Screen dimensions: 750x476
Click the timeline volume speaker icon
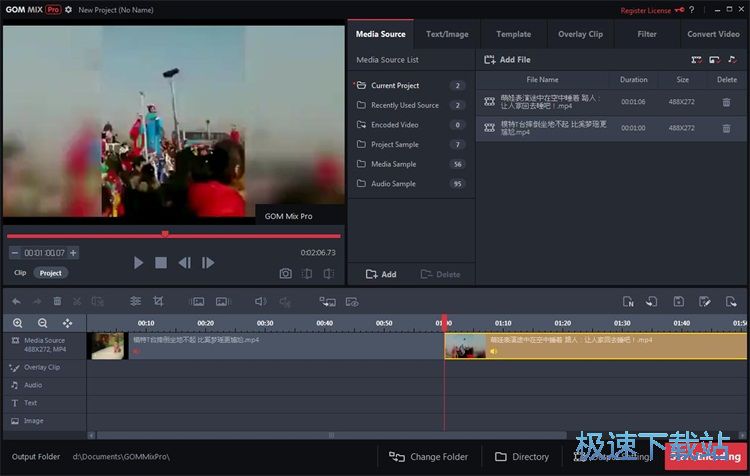click(x=260, y=301)
